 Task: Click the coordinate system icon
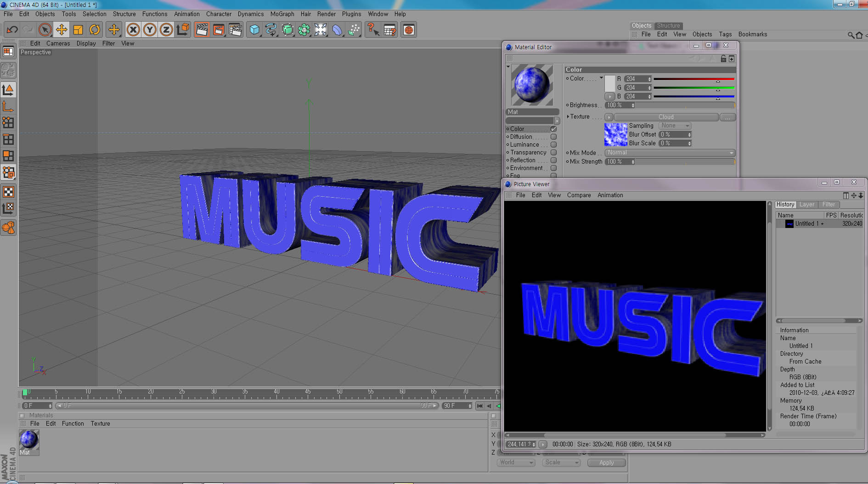click(x=183, y=30)
